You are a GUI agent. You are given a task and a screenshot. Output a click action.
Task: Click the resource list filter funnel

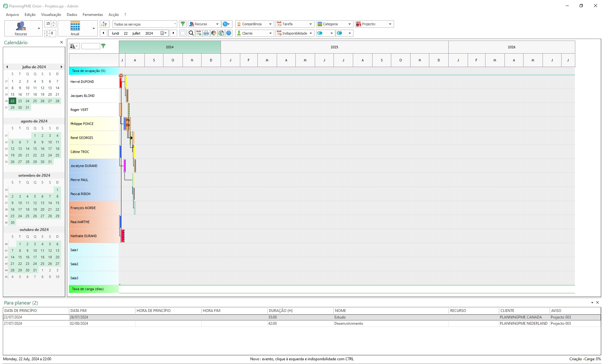(103, 46)
